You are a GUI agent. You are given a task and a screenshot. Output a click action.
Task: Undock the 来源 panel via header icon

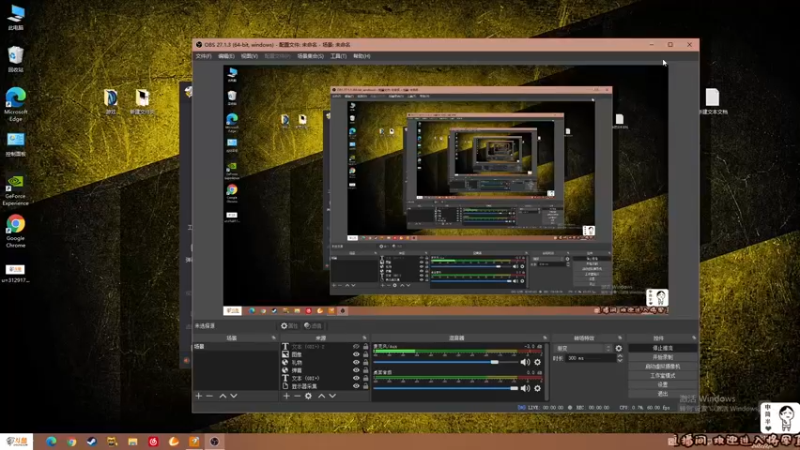tap(364, 338)
